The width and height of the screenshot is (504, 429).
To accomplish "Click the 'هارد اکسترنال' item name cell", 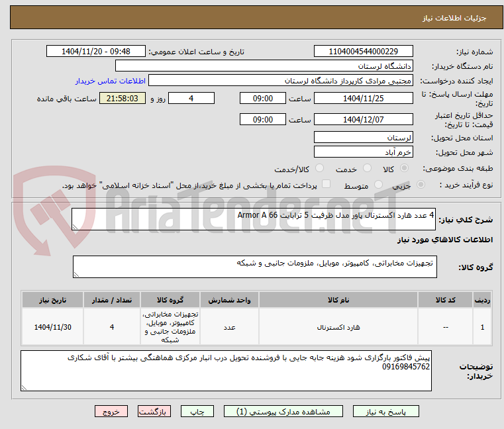I will (338, 327).
